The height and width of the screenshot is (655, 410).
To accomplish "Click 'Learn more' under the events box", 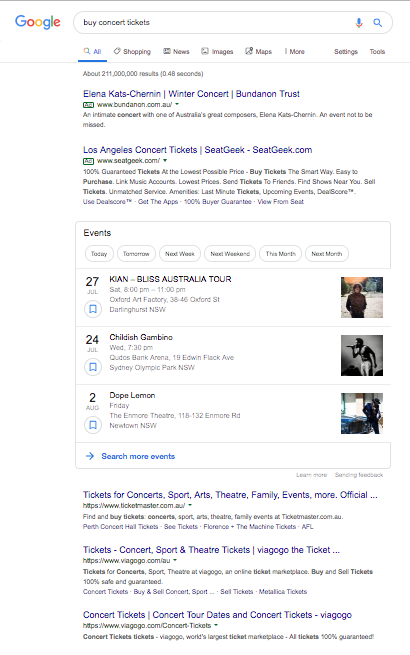I will coord(311,475).
